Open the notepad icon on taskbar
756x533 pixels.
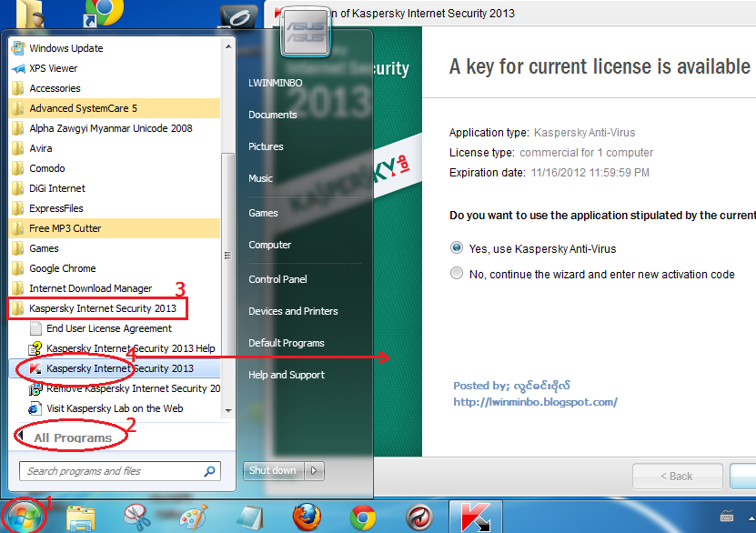(x=250, y=518)
